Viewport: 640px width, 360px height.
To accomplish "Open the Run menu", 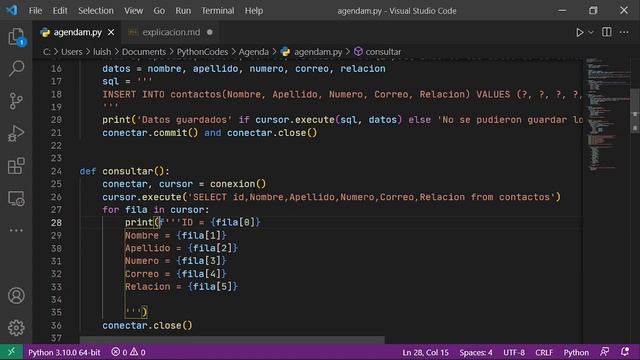I will (x=183, y=11).
